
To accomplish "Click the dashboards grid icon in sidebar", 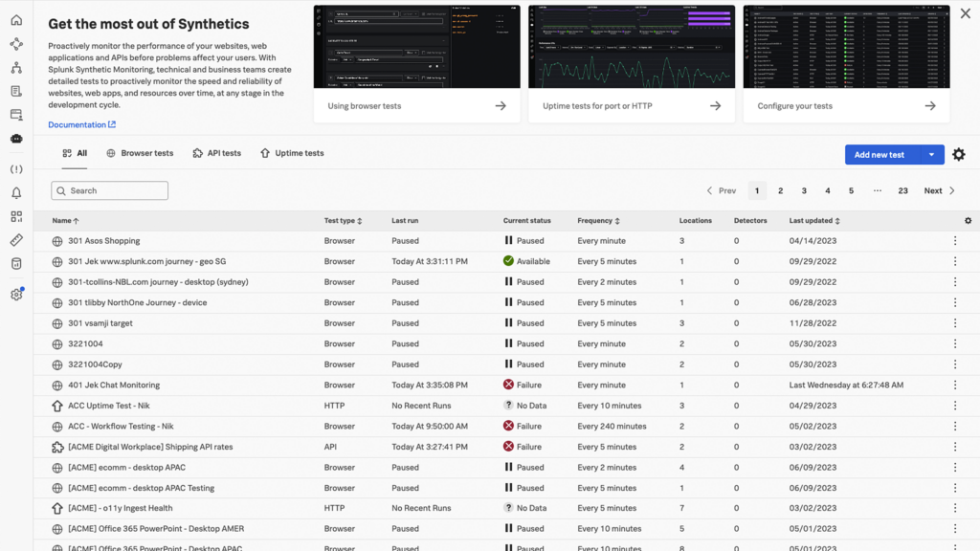I will [16, 217].
